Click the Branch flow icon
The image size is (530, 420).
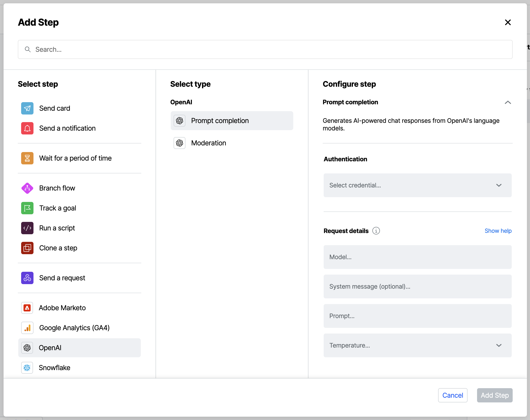click(x=27, y=188)
